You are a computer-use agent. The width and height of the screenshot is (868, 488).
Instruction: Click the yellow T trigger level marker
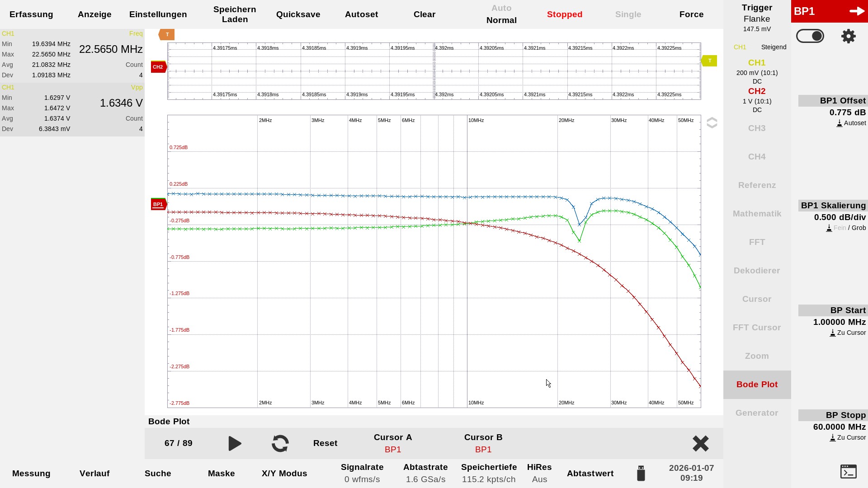[x=709, y=61]
